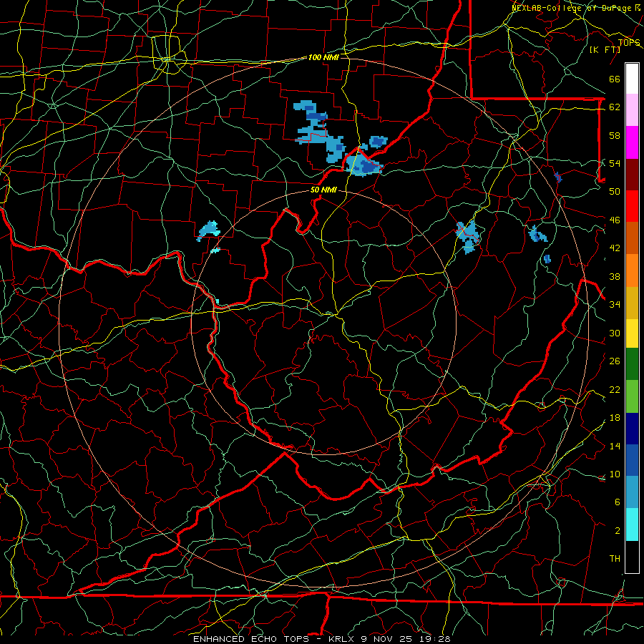Image resolution: width=644 pixels, height=644 pixels.
Task: Click the 100 NMI range ring label
Action: (x=323, y=57)
